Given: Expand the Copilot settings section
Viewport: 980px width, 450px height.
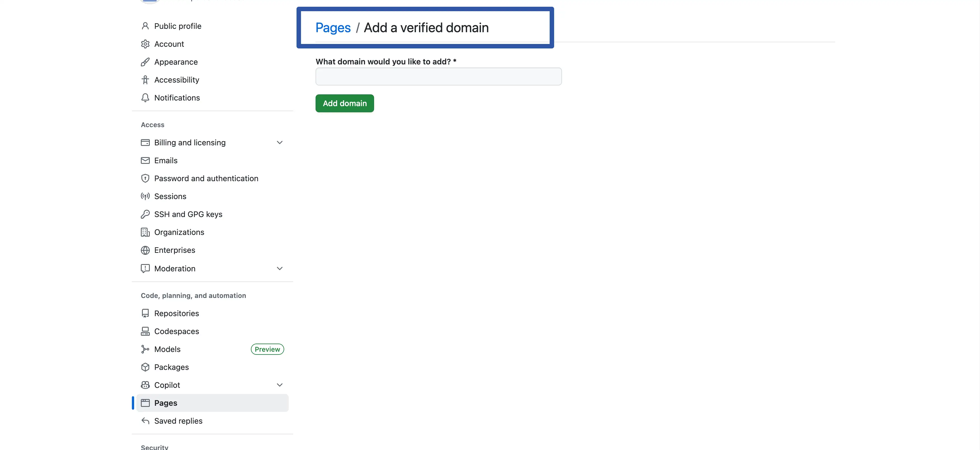Looking at the screenshot, I should tap(280, 384).
